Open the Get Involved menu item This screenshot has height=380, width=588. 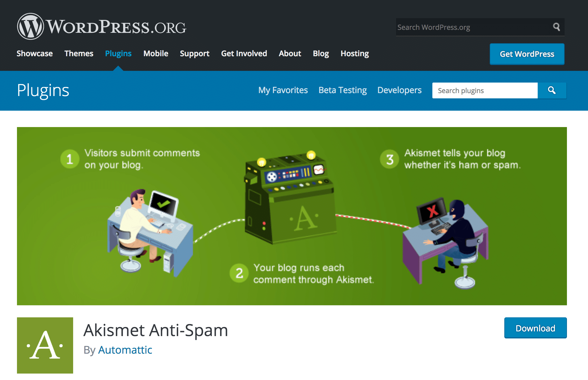point(244,54)
